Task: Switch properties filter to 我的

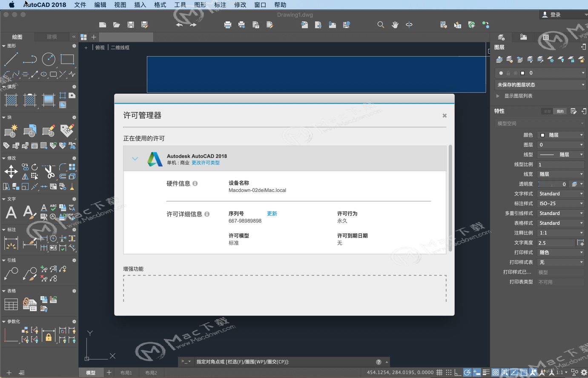Action: pos(560,111)
